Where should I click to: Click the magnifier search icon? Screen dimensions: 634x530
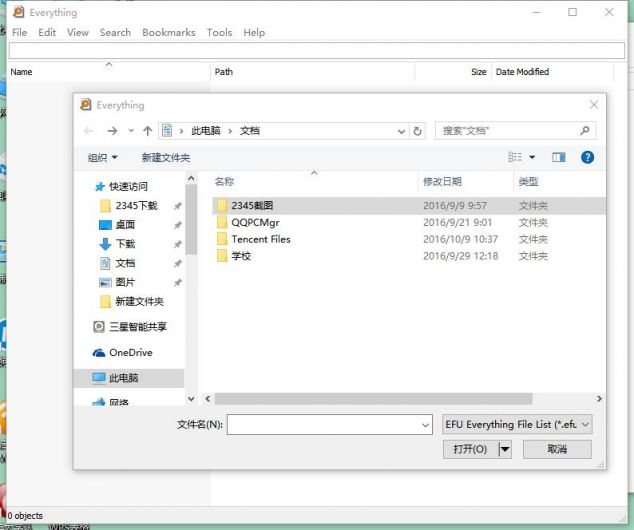point(585,131)
